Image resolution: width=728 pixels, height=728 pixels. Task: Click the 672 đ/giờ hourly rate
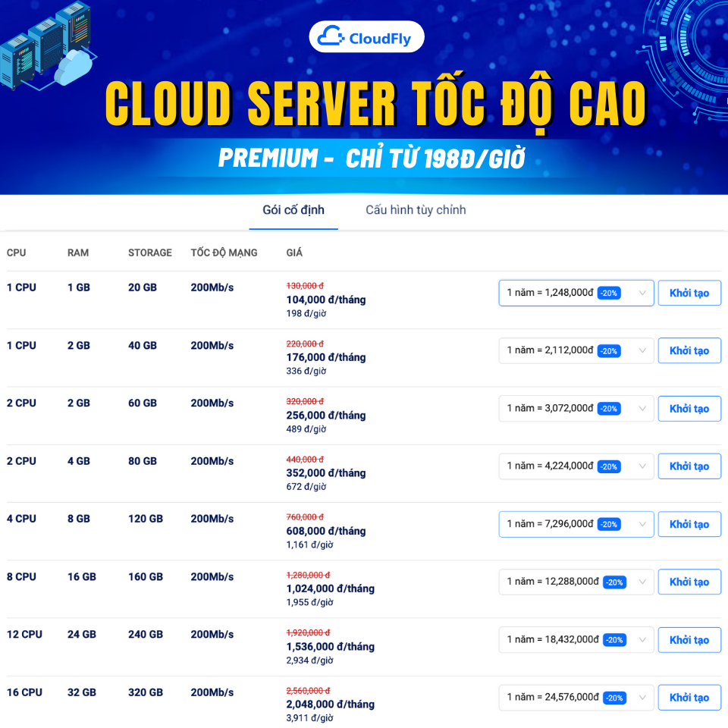pyautogui.click(x=306, y=487)
